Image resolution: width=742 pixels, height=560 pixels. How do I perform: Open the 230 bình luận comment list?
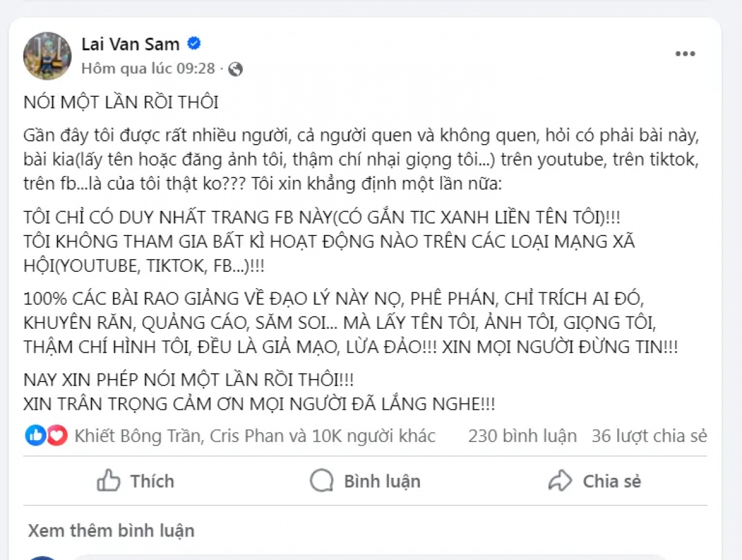[x=524, y=435]
